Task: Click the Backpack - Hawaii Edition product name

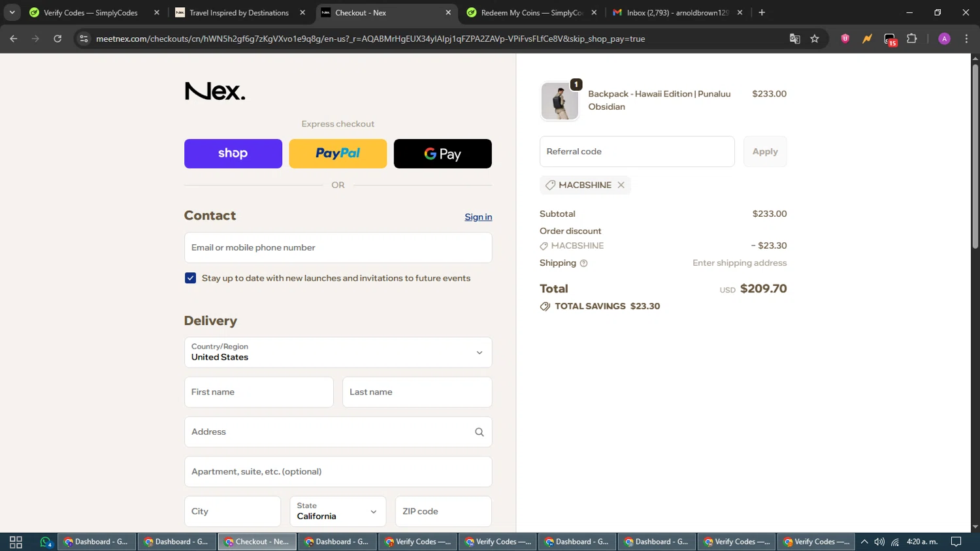Action: point(659,101)
